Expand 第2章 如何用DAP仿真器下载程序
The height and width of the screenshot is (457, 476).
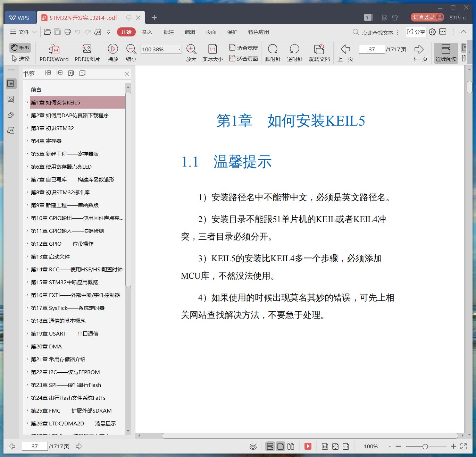(27, 115)
